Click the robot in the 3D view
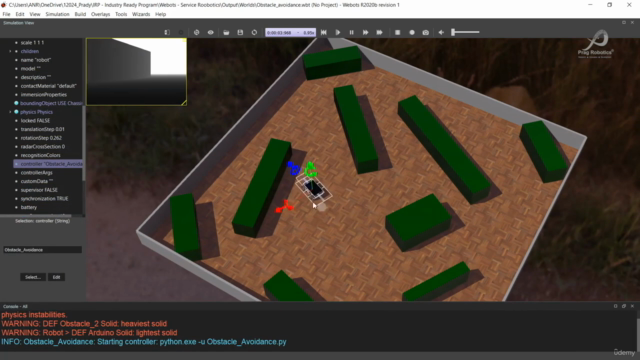This screenshot has height=360, width=640. tap(314, 189)
